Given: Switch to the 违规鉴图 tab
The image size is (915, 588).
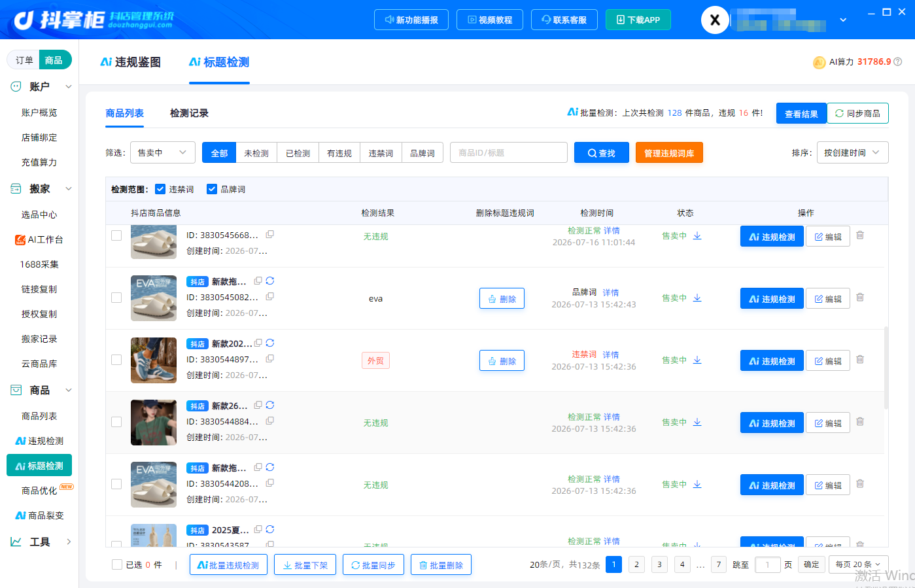Looking at the screenshot, I should [131, 62].
